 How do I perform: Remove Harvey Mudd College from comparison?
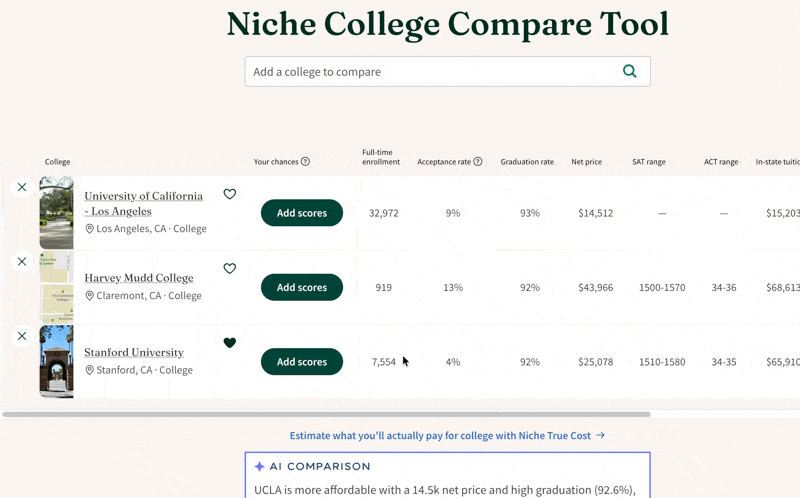(22, 262)
